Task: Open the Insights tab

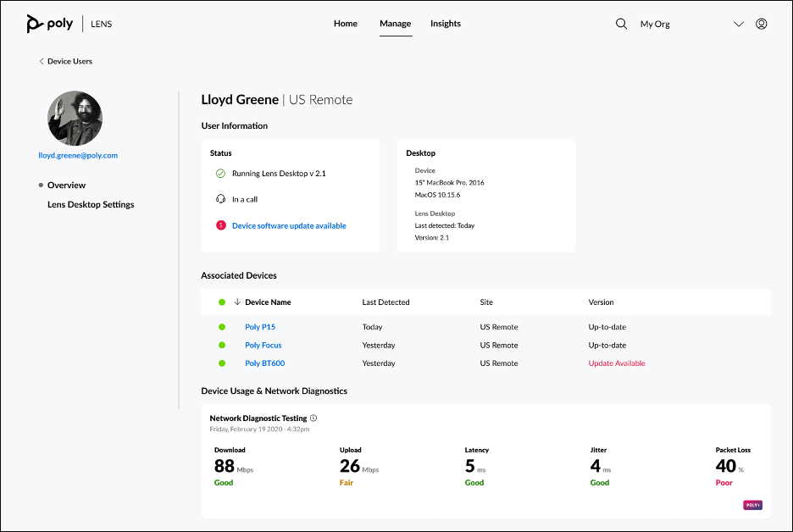Action: coord(446,24)
